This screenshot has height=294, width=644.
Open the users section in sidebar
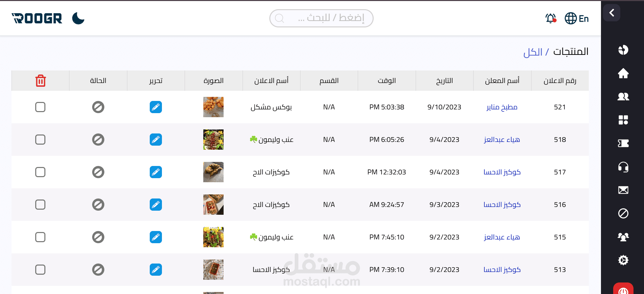(x=623, y=97)
